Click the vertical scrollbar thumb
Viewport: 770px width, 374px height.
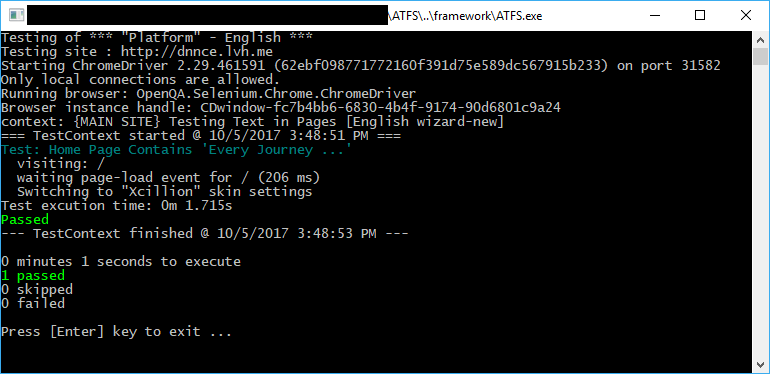(x=760, y=56)
